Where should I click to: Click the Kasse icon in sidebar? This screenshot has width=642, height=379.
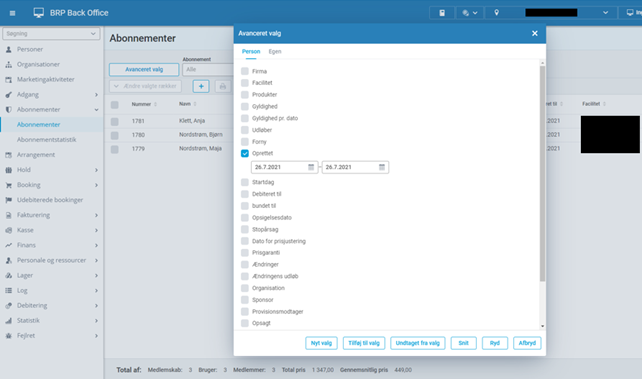[x=9, y=230]
